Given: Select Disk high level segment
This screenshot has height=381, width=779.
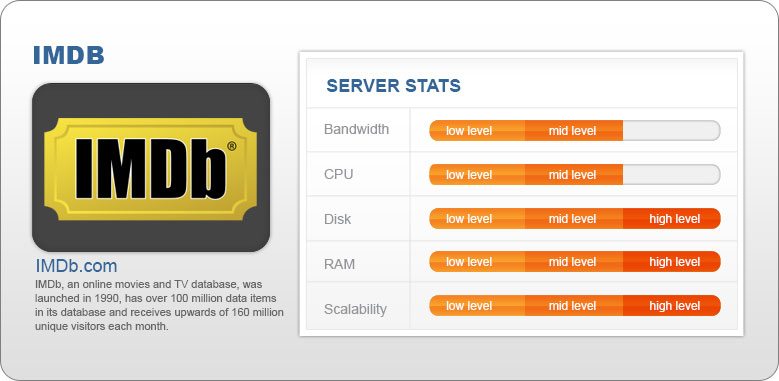Looking at the screenshot, I should (x=672, y=219).
